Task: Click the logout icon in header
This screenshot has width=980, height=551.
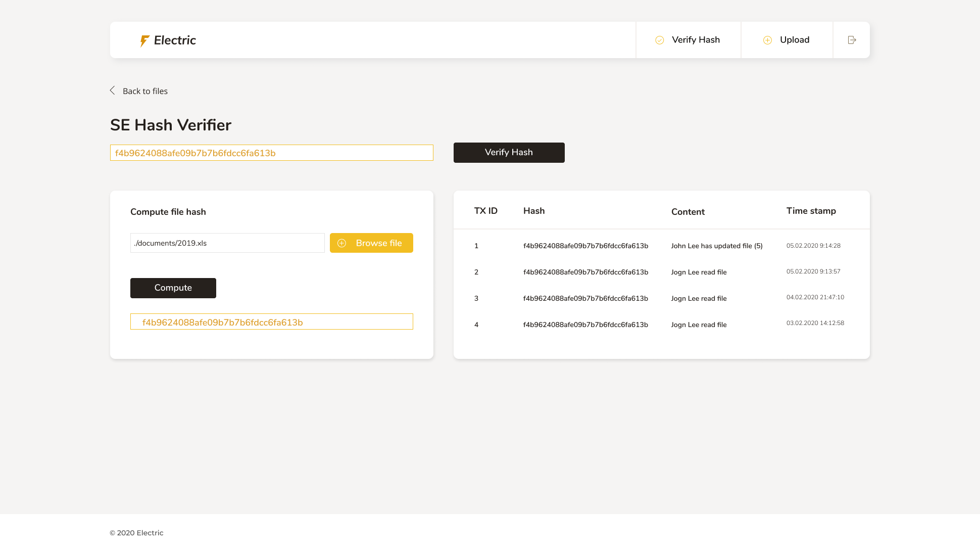Action: pos(852,40)
